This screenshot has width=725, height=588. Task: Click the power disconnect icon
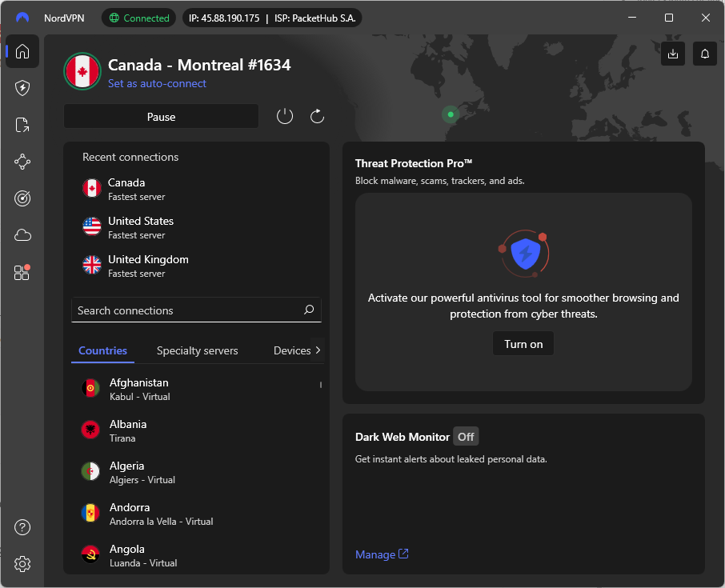pyautogui.click(x=285, y=116)
